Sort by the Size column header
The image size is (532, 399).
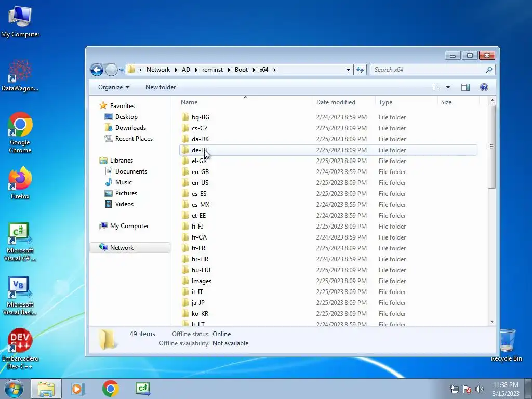[x=458, y=102]
